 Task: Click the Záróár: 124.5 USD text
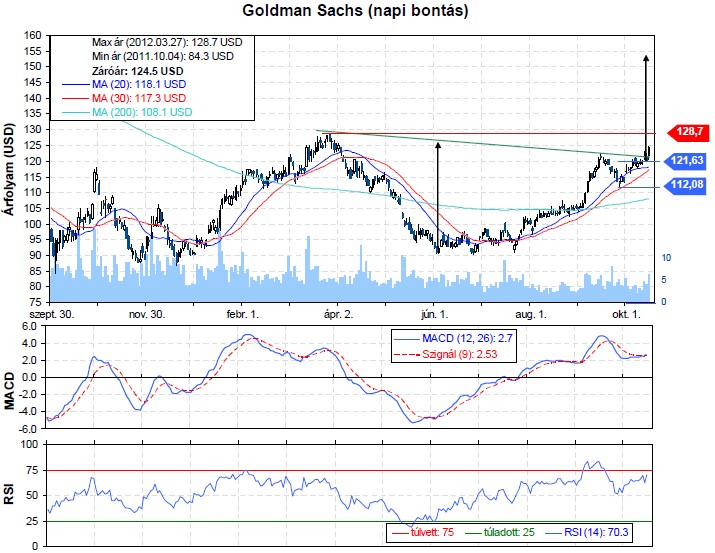(138, 71)
